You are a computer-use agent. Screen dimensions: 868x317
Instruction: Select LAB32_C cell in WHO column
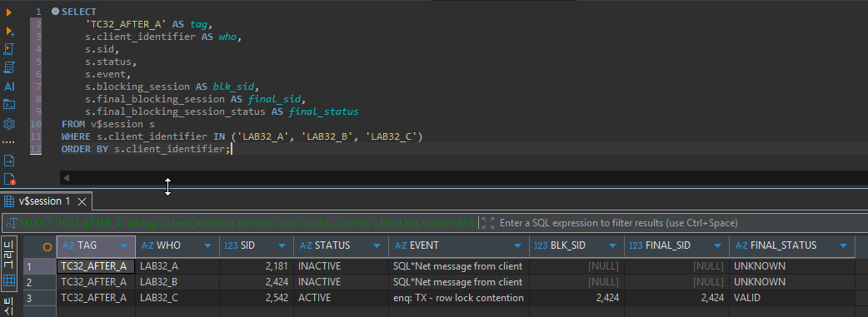coord(177,298)
